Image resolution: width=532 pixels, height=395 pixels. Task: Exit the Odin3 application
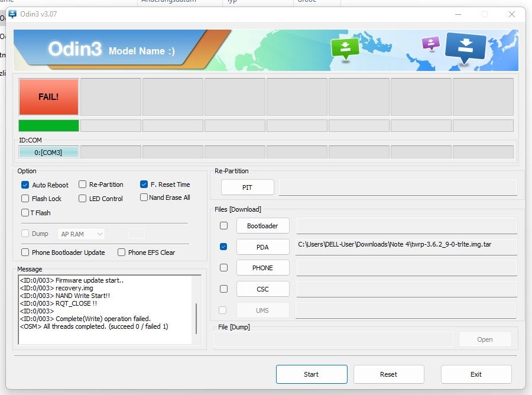click(x=476, y=374)
